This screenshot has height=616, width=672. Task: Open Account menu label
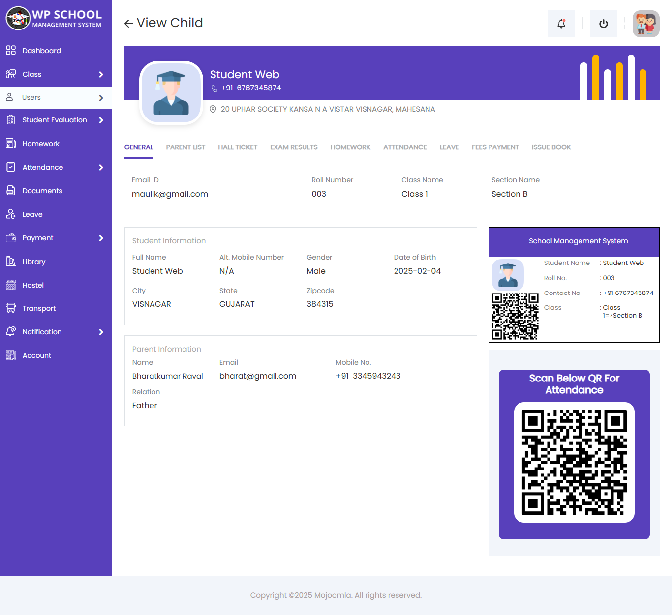tap(37, 355)
